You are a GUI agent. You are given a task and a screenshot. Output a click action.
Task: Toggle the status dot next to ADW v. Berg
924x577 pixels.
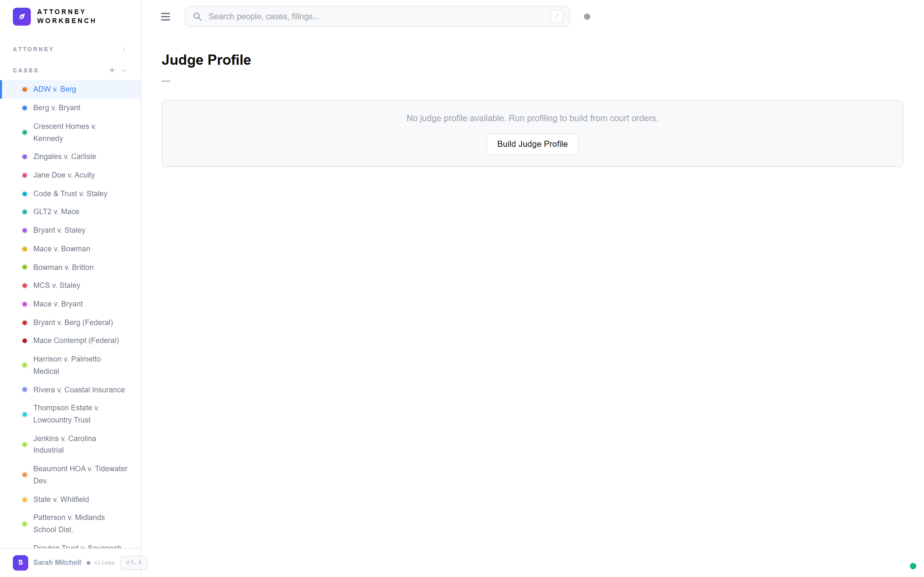25,89
